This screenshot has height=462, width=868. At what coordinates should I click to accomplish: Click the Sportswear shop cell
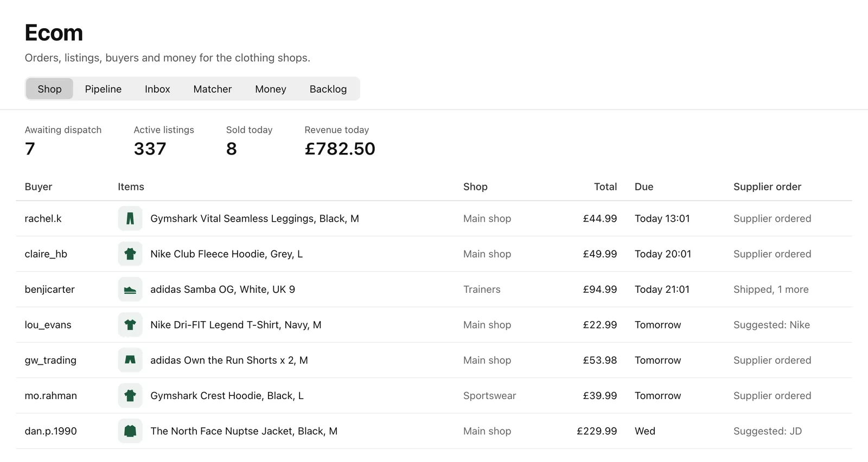[490, 396]
